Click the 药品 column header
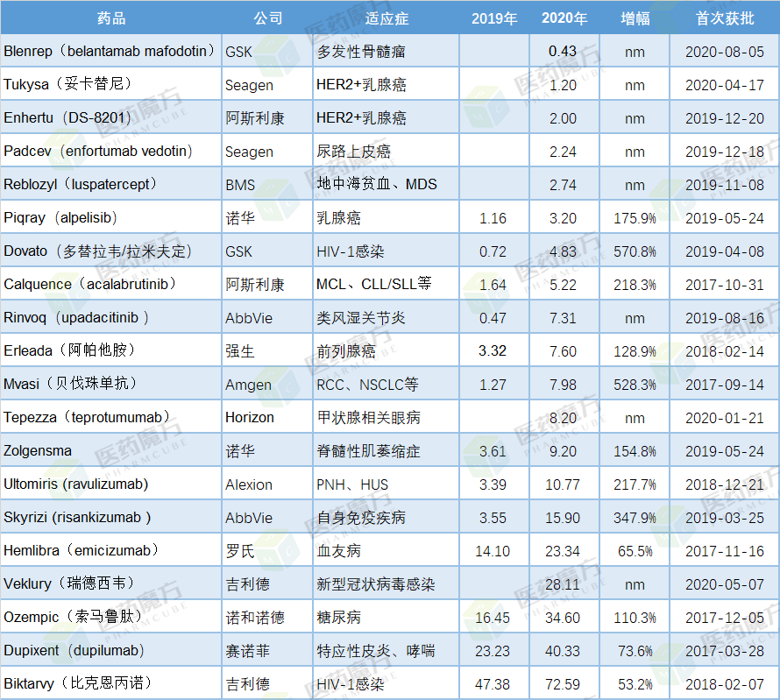The image size is (780, 700). pyautogui.click(x=111, y=18)
